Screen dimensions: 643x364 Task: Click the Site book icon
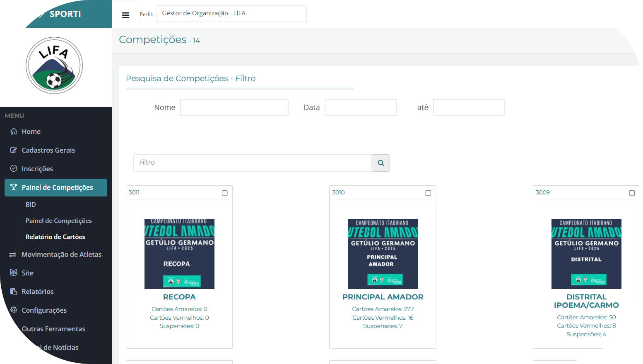coord(14,273)
